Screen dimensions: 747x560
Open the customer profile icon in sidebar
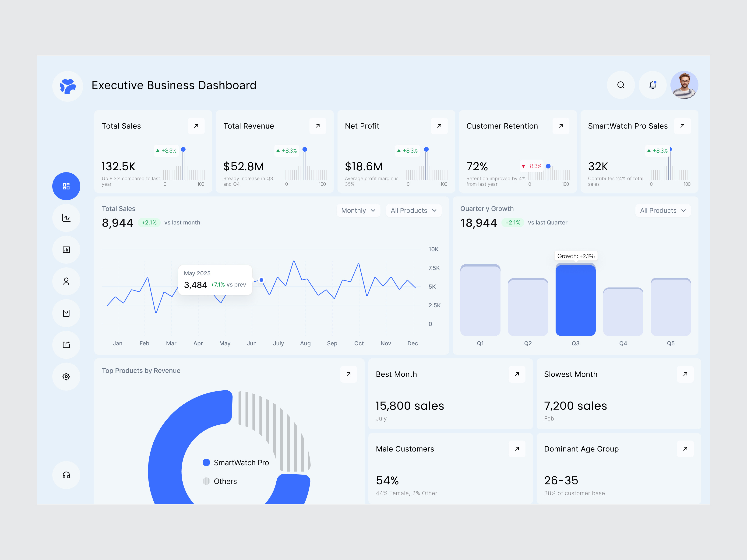[66, 281]
